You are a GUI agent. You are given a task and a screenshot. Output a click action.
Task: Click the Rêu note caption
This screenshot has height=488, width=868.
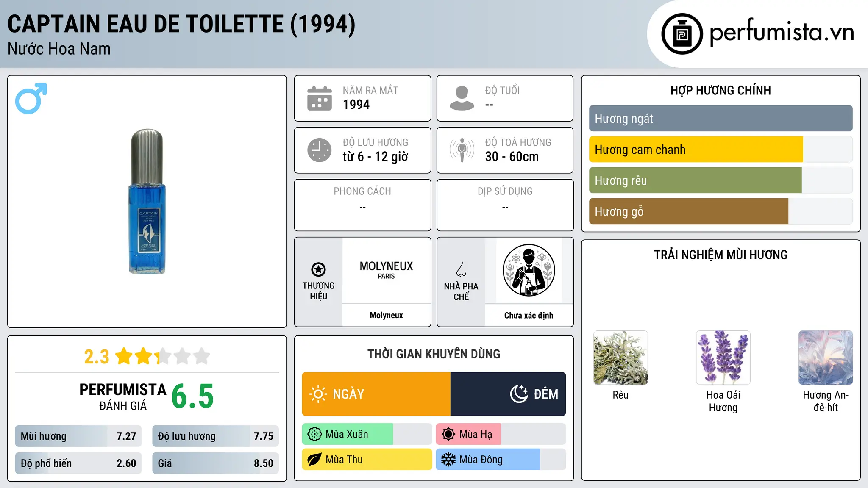[x=620, y=395]
